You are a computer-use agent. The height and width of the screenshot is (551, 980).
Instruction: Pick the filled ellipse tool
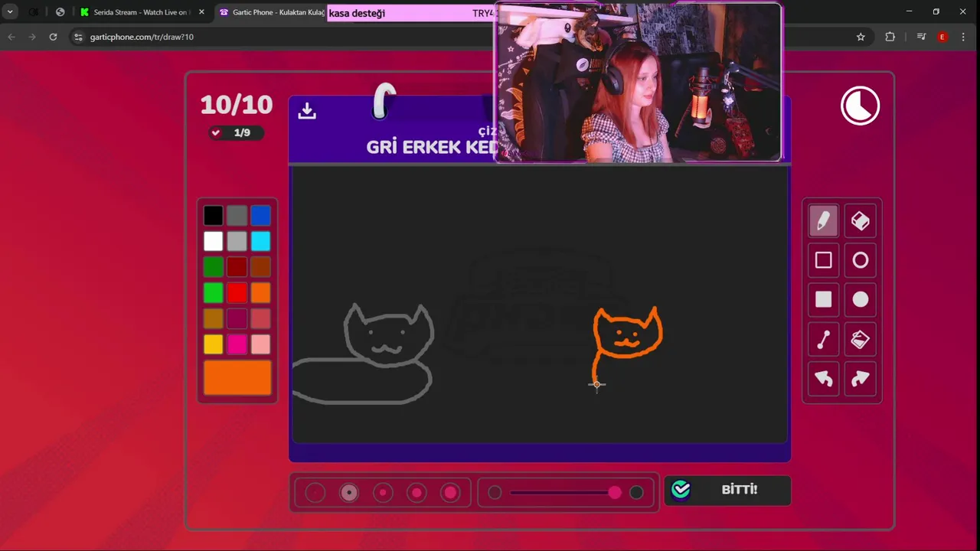click(x=861, y=300)
